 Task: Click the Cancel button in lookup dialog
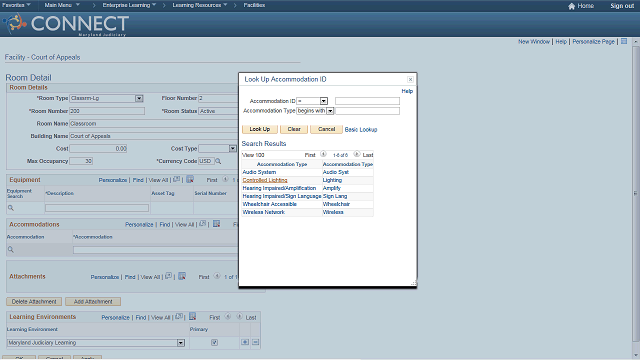(x=327, y=129)
